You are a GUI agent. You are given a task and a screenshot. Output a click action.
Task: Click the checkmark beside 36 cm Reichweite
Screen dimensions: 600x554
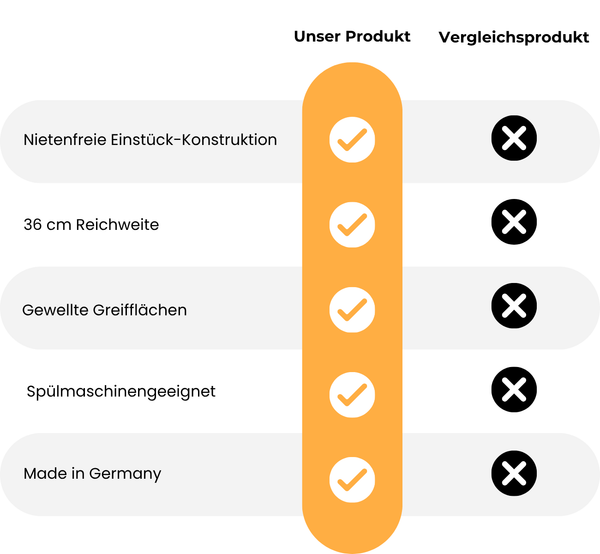[x=352, y=224]
